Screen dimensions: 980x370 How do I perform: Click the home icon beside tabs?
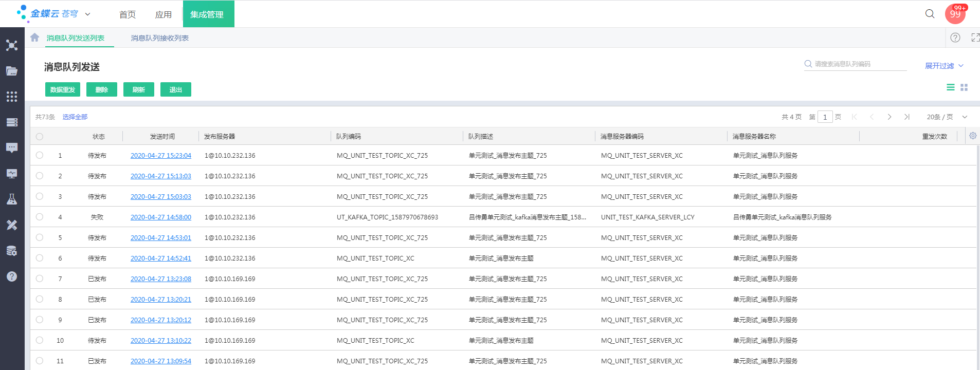(35, 38)
